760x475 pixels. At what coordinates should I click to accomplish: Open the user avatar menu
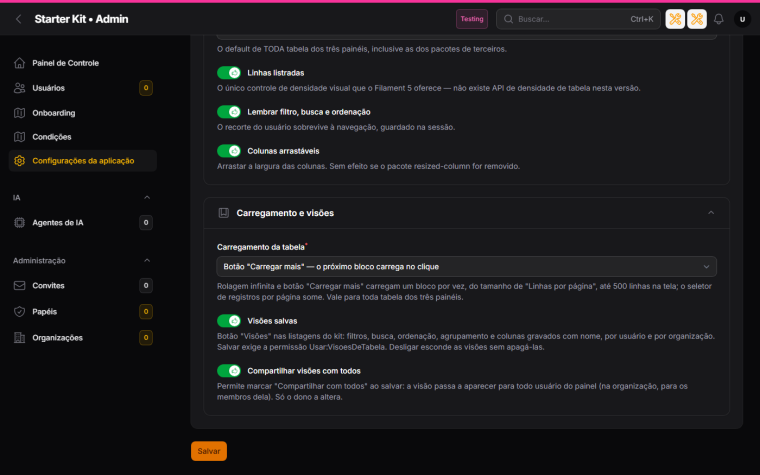pos(742,19)
